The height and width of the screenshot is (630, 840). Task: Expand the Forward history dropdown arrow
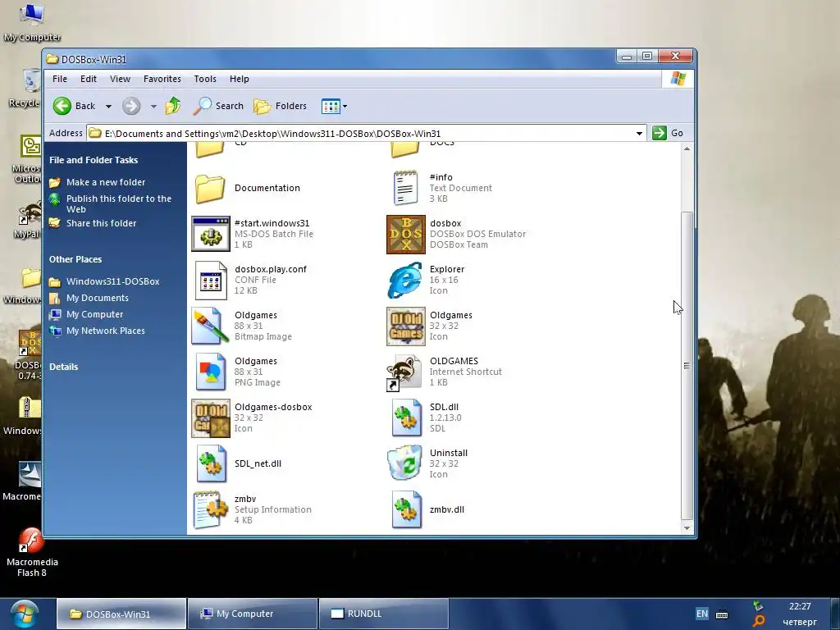coord(153,107)
